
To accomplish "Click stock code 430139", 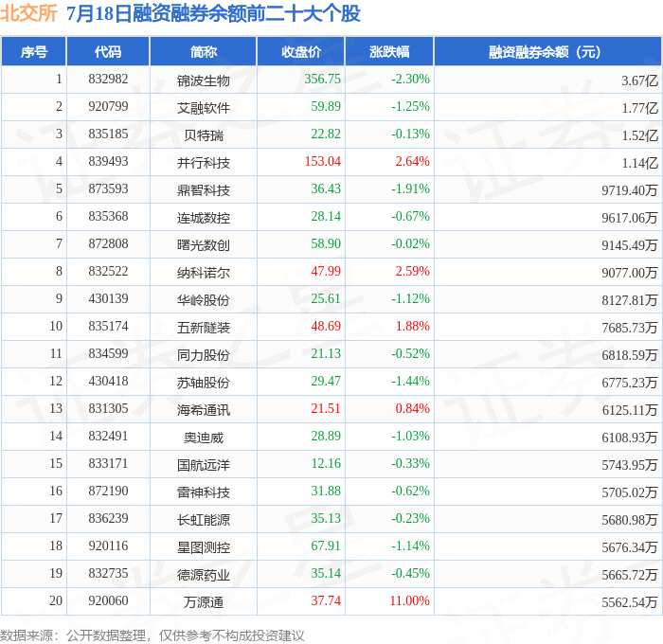I will coord(108,299).
